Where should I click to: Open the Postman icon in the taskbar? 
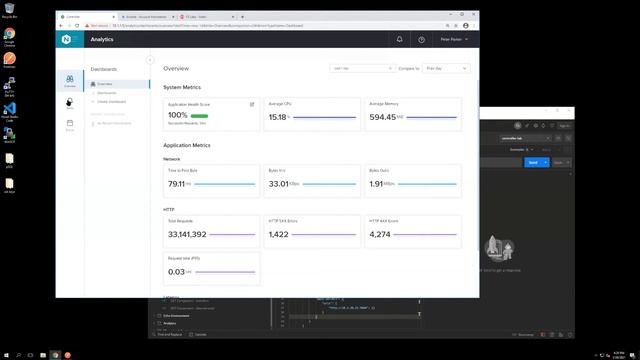[68, 355]
